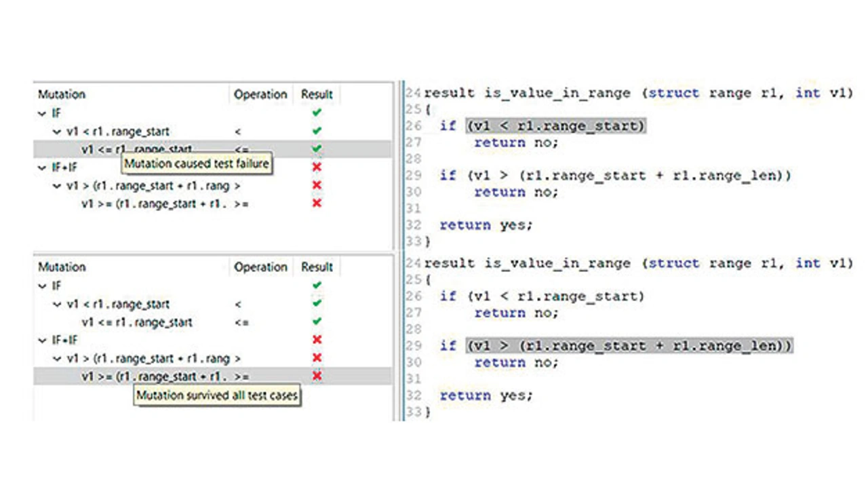This screenshot has height=489, width=868.
Task: Click highlighted range_len condition in lower code view
Action: pos(629,346)
